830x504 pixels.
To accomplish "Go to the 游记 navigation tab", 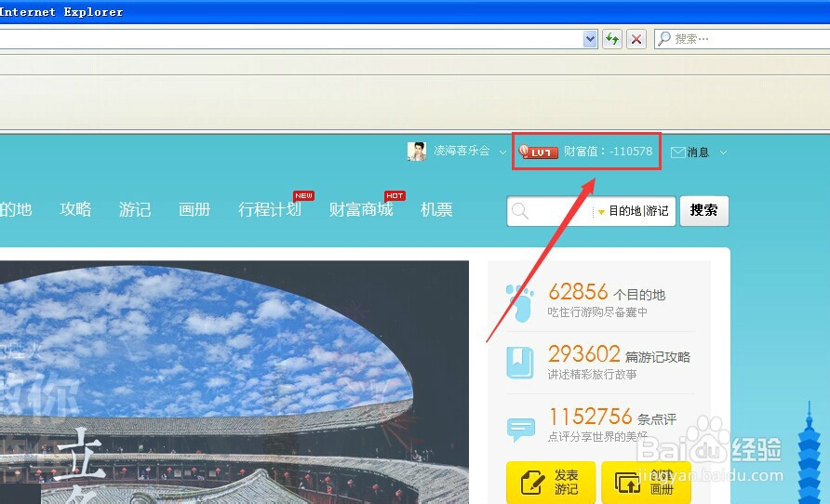I will [135, 209].
